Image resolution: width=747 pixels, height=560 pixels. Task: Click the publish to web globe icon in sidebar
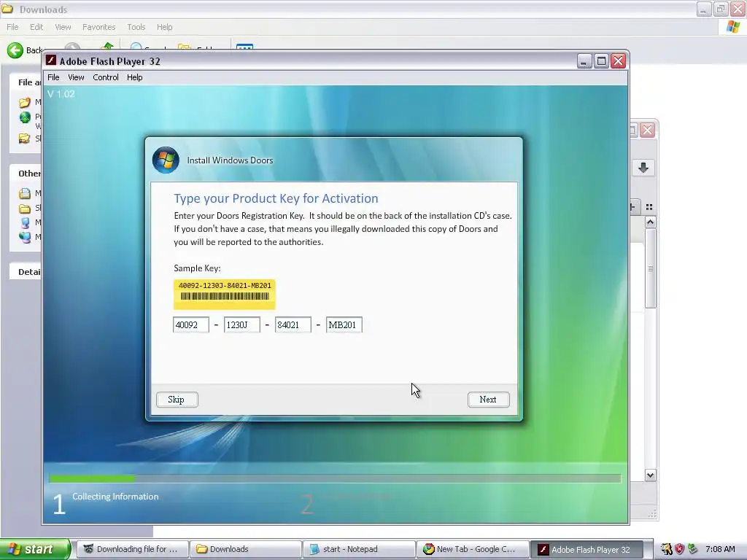tap(25, 117)
